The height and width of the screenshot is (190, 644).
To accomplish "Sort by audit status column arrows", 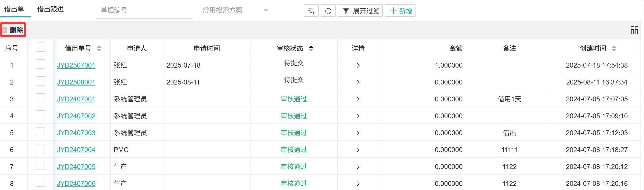I will click(311, 48).
